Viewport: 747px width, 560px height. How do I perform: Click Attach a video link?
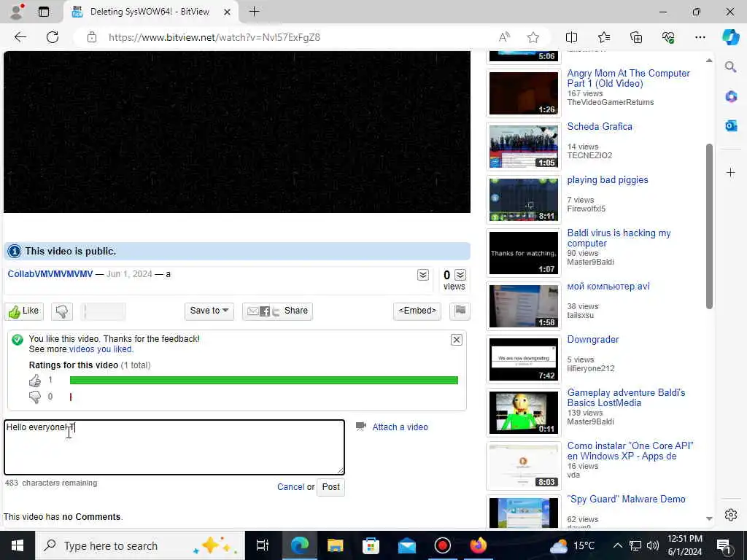tap(400, 427)
